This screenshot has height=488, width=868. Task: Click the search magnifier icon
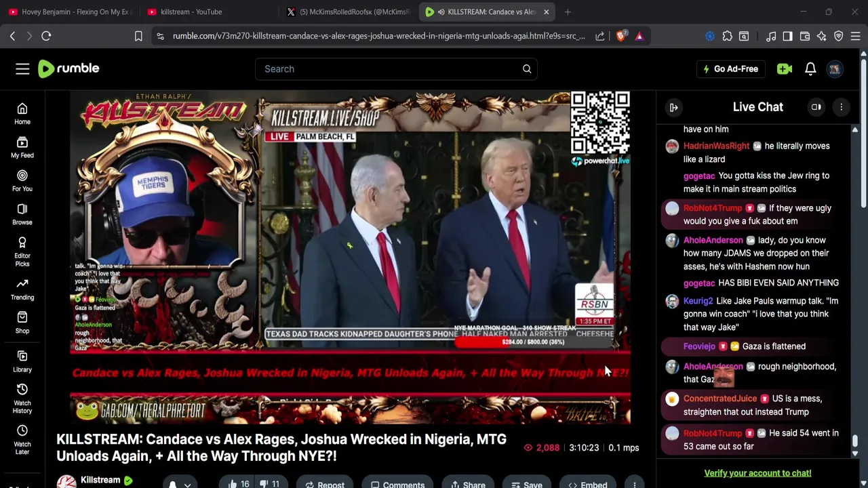(527, 68)
